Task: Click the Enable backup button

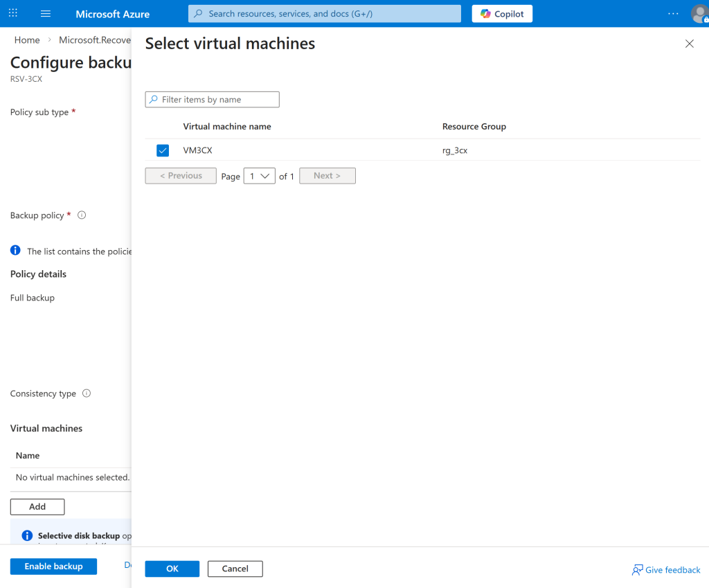Action: click(53, 567)
